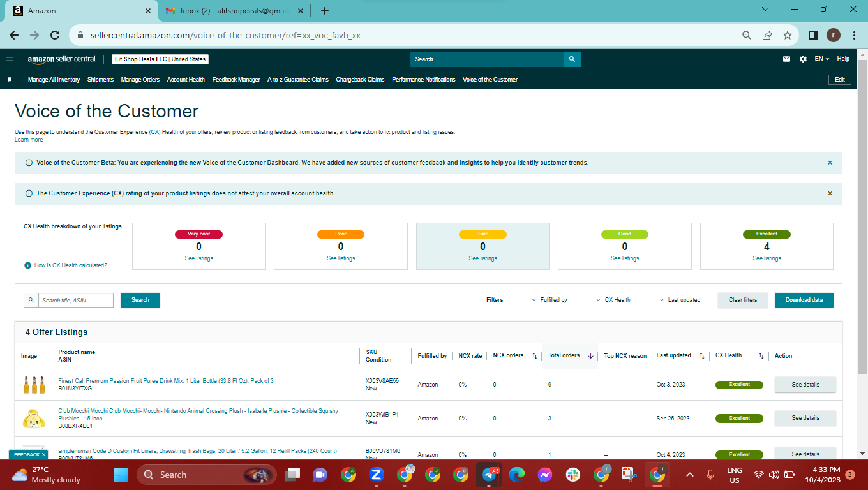868x490 pixels.
Task: Click See listings under Very poor
Action: 199,258
